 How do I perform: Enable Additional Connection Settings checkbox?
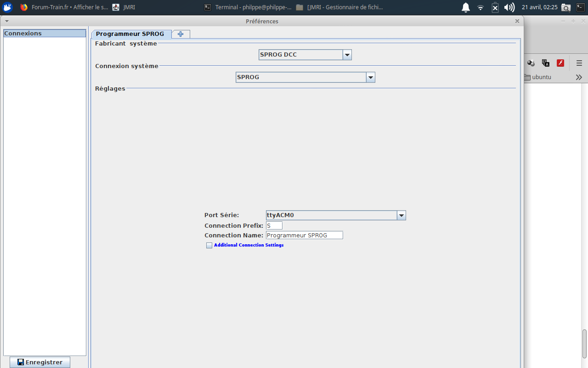pyautogui.click(x=209, y=245)
